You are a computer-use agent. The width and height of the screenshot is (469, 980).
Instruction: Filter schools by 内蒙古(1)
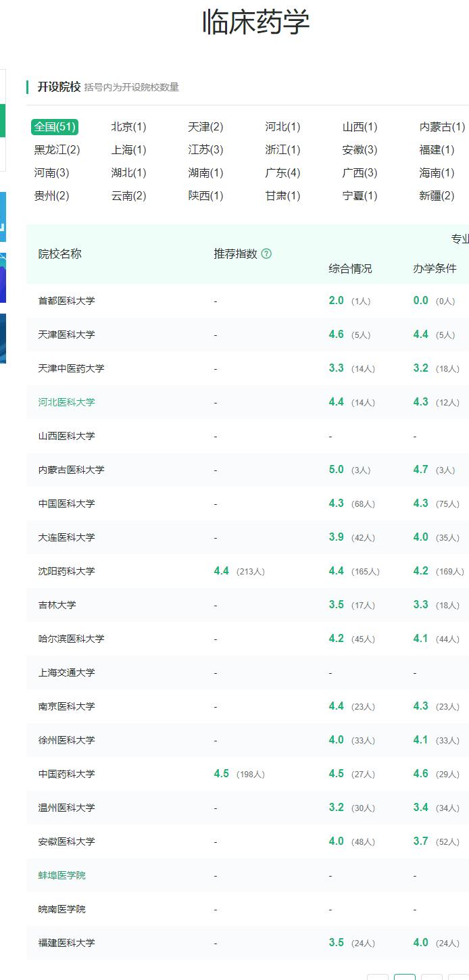(442, 127)
